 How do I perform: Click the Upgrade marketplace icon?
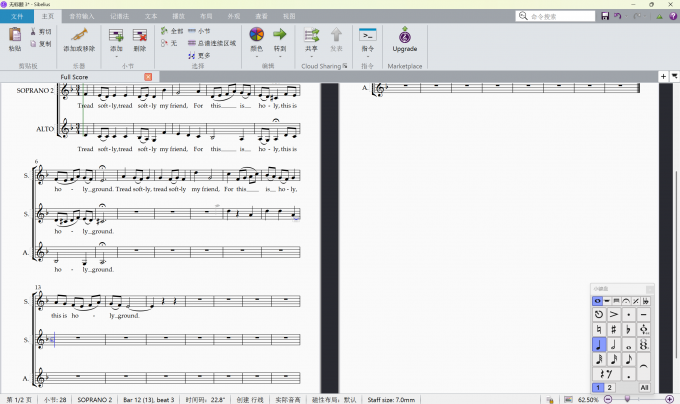(x=405, y=35)
